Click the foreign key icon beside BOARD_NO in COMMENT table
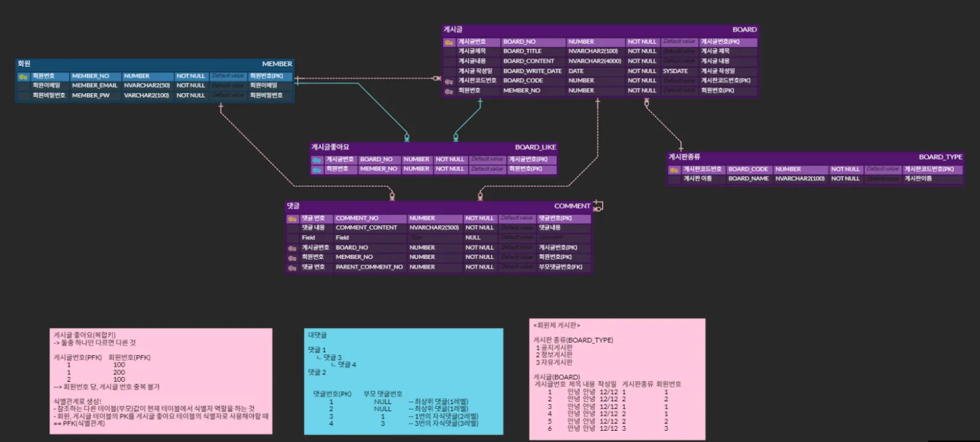Image resolution: width=980 pixels, height=442 pixels. (x=292, y=248)
